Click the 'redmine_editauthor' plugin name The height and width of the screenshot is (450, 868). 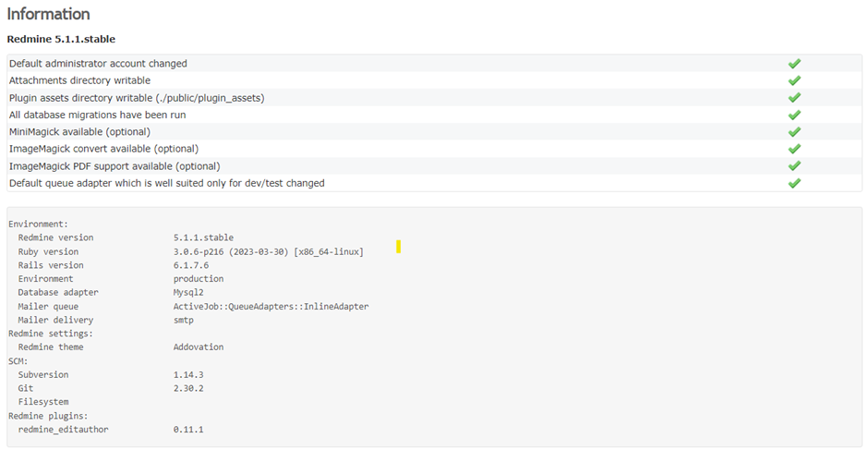tap(63, 430)
